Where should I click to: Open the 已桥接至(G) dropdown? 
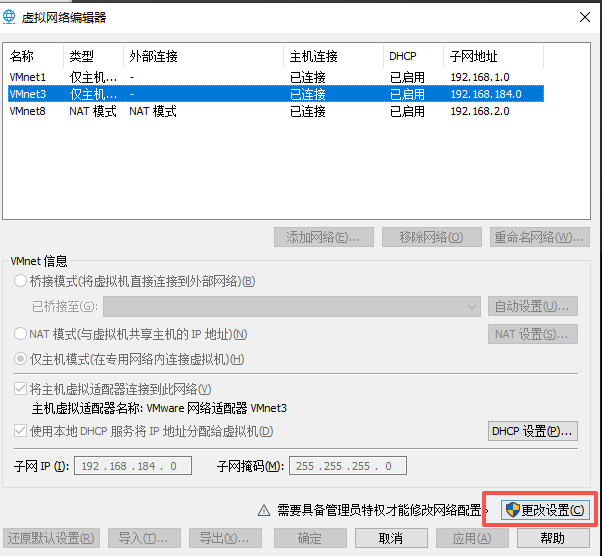(292, 306)
